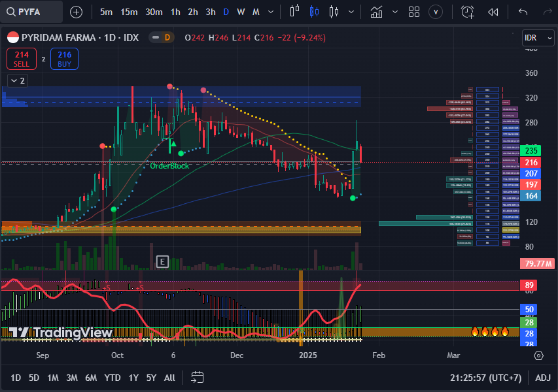This screenshot has height=392, width=558.
Task: Select the M monthly timeframe in toolbar
Action: [x=256, y=12]
